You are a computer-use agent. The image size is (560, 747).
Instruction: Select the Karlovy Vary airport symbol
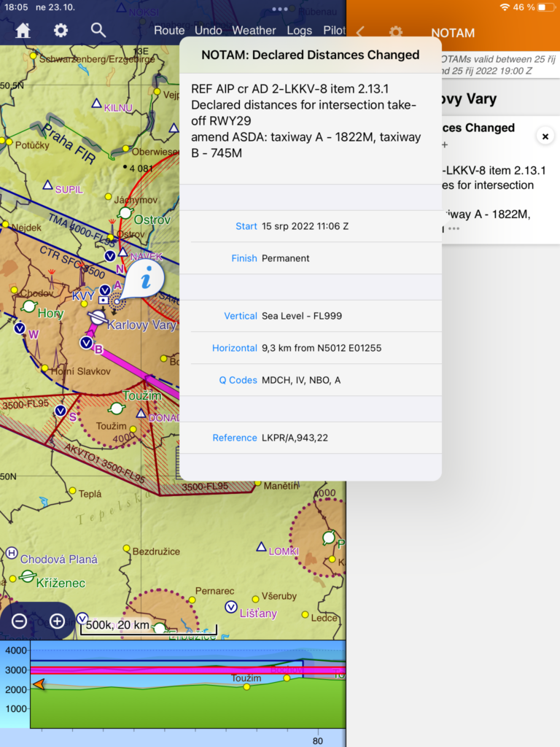click(96, 317)
